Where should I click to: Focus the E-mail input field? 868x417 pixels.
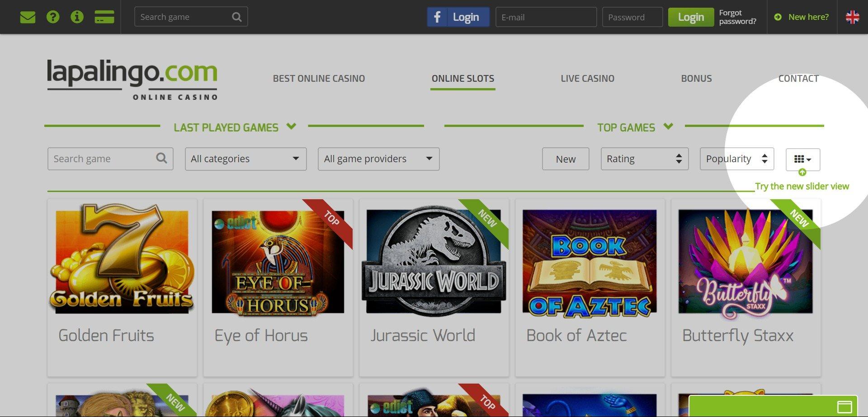point(546,17)
